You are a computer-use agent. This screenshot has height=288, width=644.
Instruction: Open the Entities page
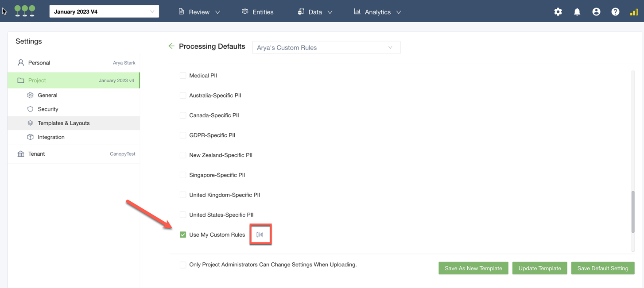(x=257, y=12)
